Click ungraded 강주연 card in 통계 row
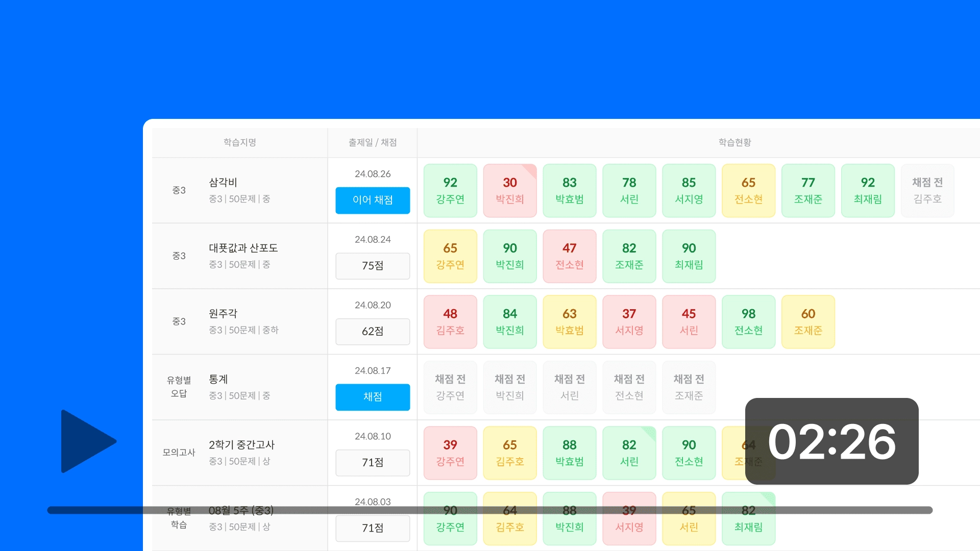This screenshot has height=551, width=980. [x=450, y=387]
